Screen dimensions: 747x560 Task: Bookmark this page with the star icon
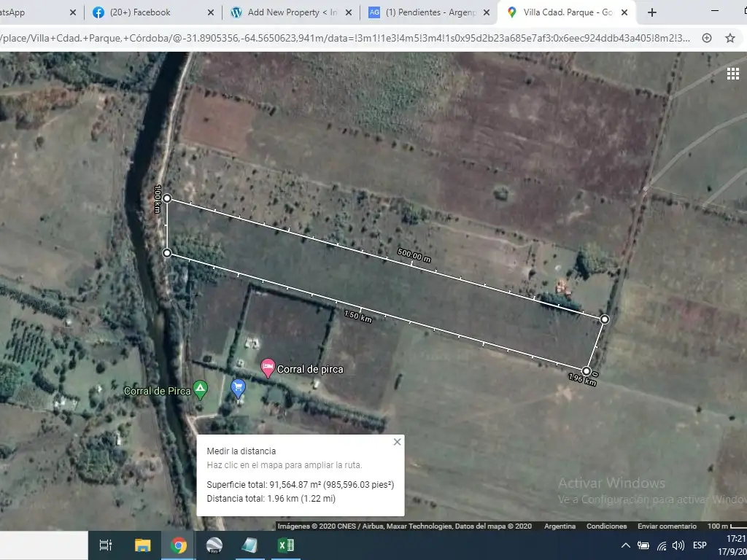pos(729,38)
